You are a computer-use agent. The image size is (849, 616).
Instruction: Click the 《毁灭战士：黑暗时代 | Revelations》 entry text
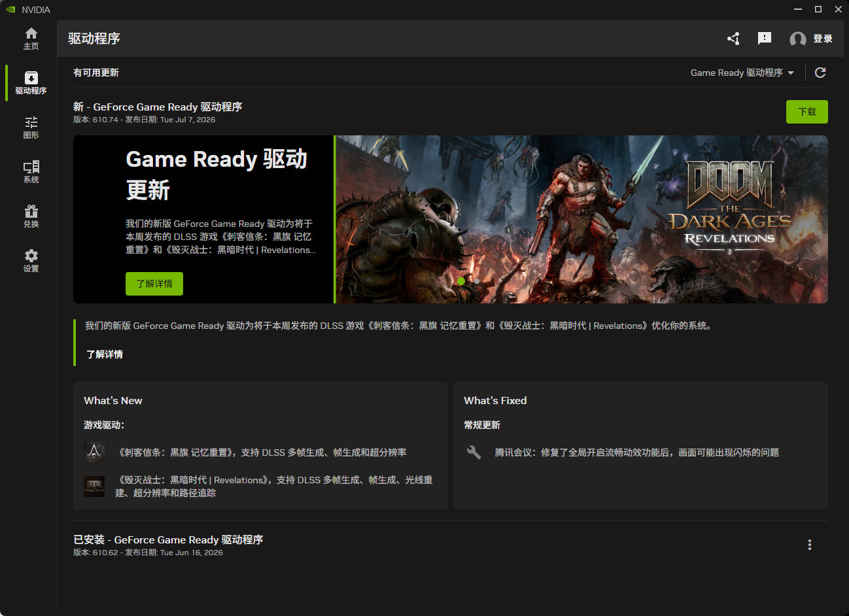tap(274, 487)
